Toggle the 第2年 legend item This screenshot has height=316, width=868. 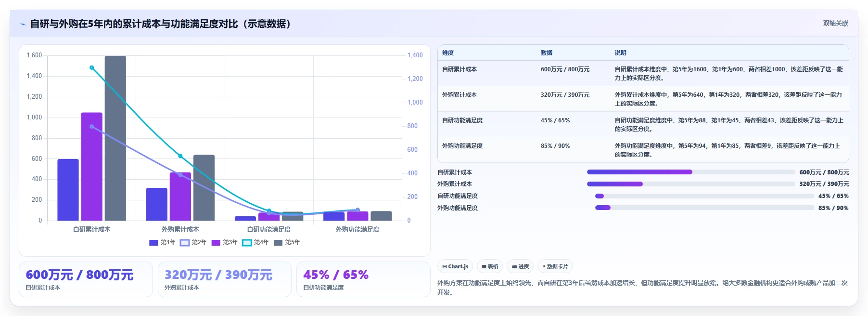[193, 242]
